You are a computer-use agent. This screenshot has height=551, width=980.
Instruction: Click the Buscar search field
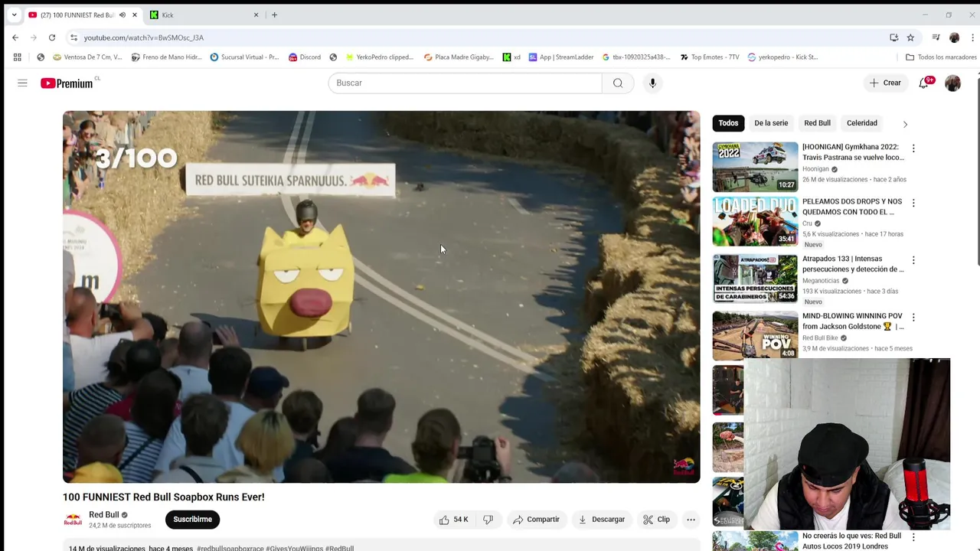pyautogui.click(x=465, y=83)
